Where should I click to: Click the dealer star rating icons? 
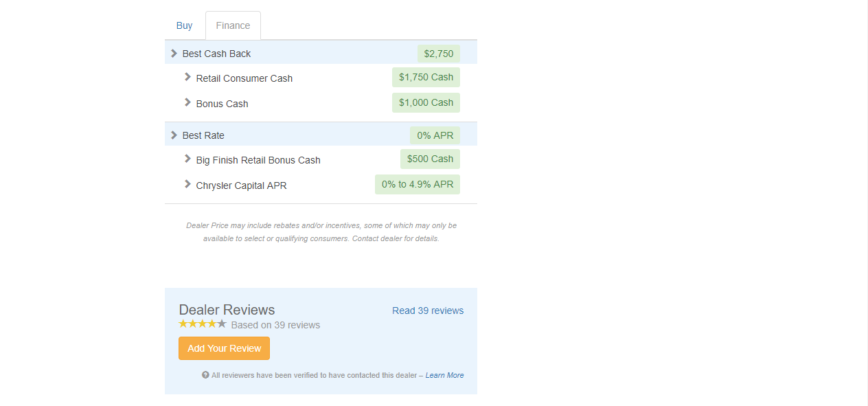[203, 324]
